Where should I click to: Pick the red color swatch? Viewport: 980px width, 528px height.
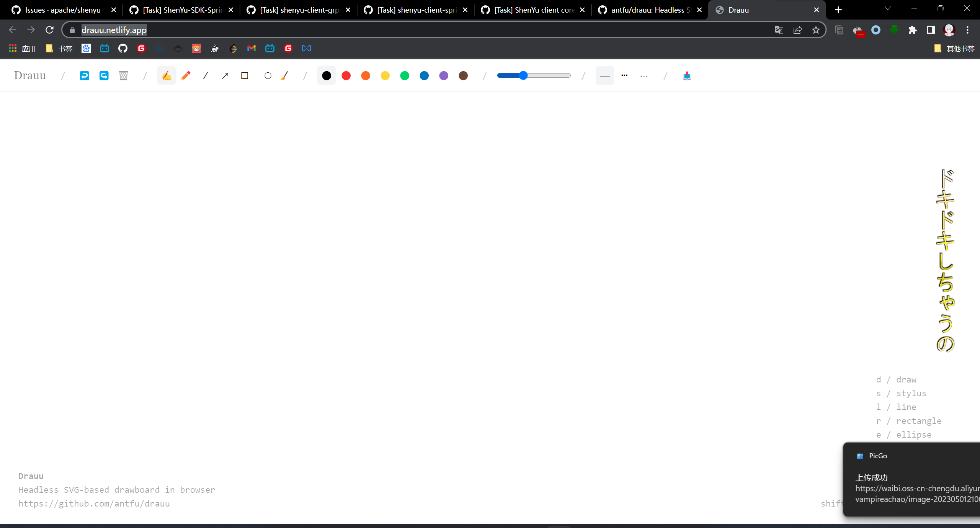(346, 75)
